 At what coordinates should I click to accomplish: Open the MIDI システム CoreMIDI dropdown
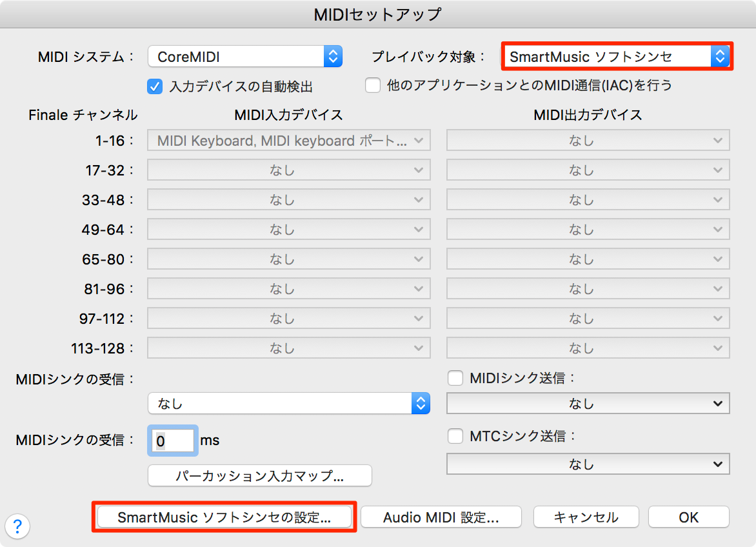[245, 56]
